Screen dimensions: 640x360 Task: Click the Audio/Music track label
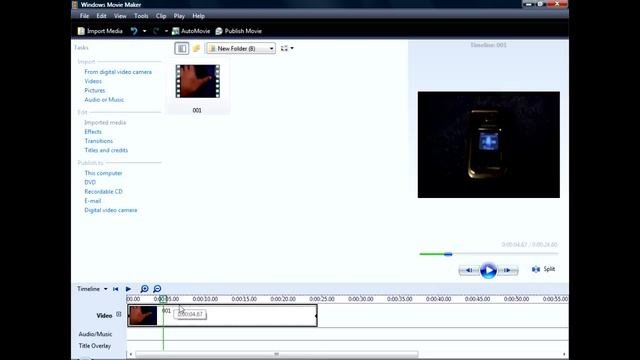(95, 334)
